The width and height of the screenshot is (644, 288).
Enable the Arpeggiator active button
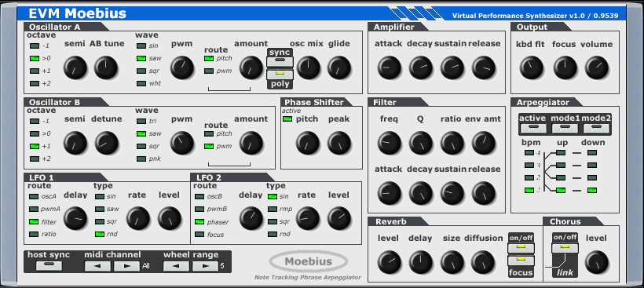pos(533,128)
